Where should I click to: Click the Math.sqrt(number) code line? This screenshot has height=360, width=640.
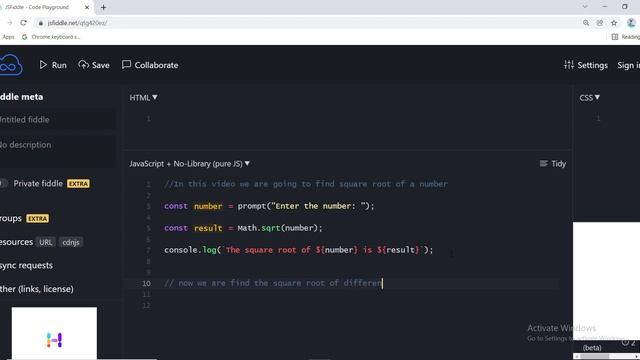243,228
